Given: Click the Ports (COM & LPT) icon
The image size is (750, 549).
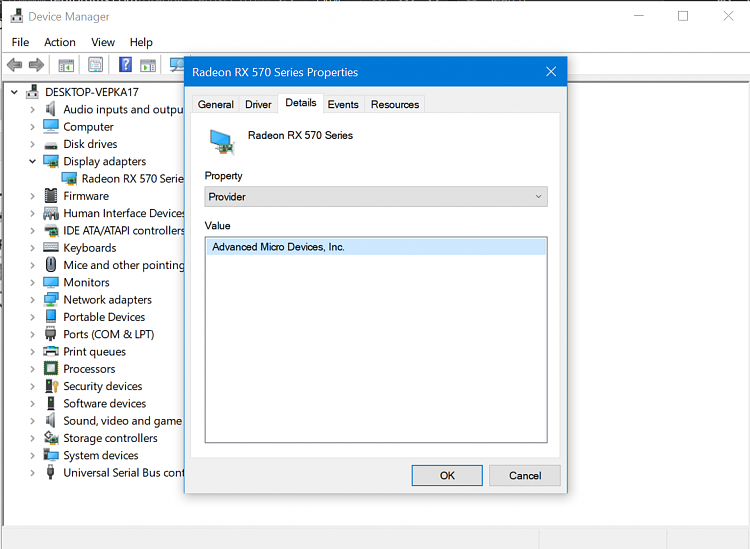Looking at the screenshot, I should [x=50, y=334].
